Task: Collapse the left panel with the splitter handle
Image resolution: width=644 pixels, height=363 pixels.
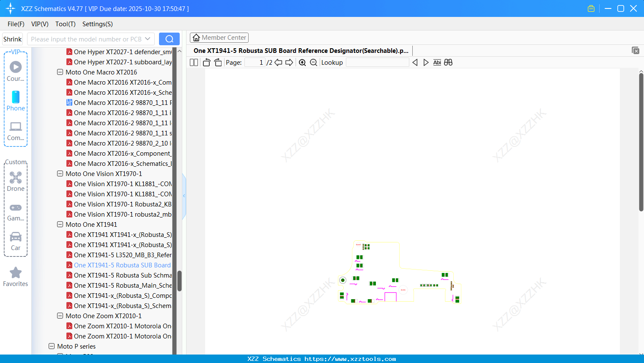Action: pos(184,196)
